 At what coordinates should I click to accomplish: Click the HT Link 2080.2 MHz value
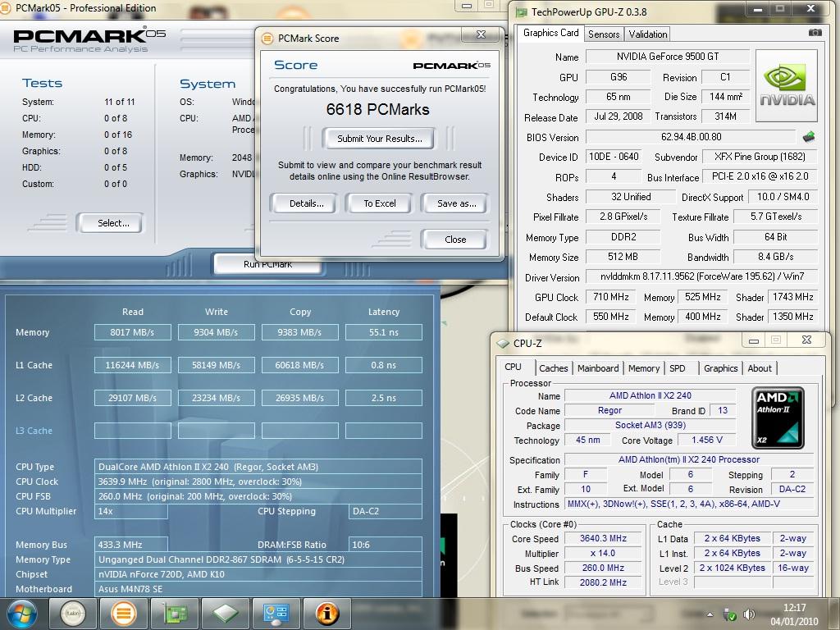(603, 583)
